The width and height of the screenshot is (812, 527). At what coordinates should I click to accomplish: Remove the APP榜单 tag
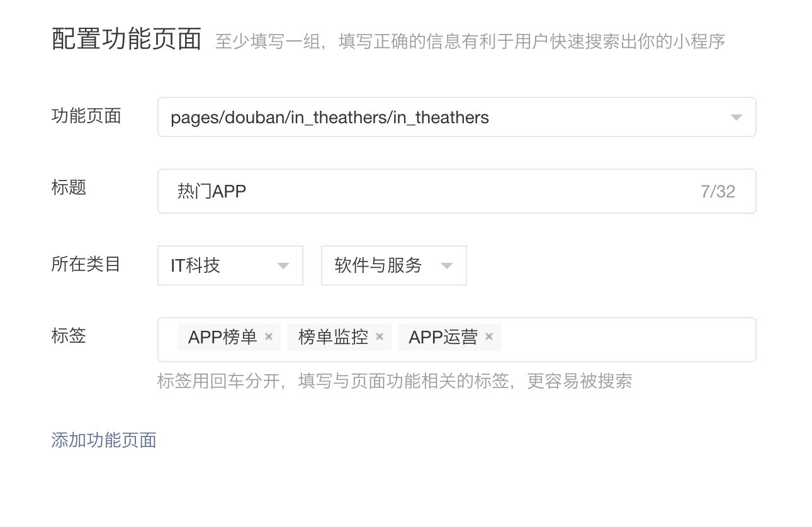(x=269, y=336)
